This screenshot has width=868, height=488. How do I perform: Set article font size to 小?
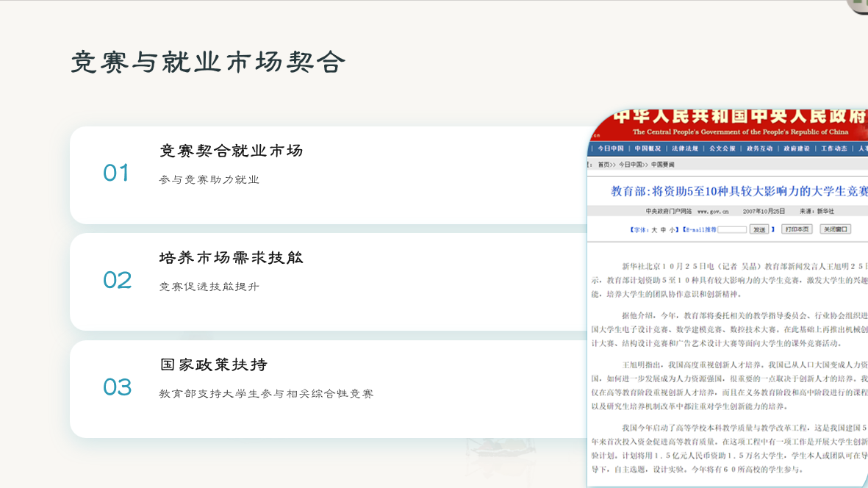tap(672, 230)
